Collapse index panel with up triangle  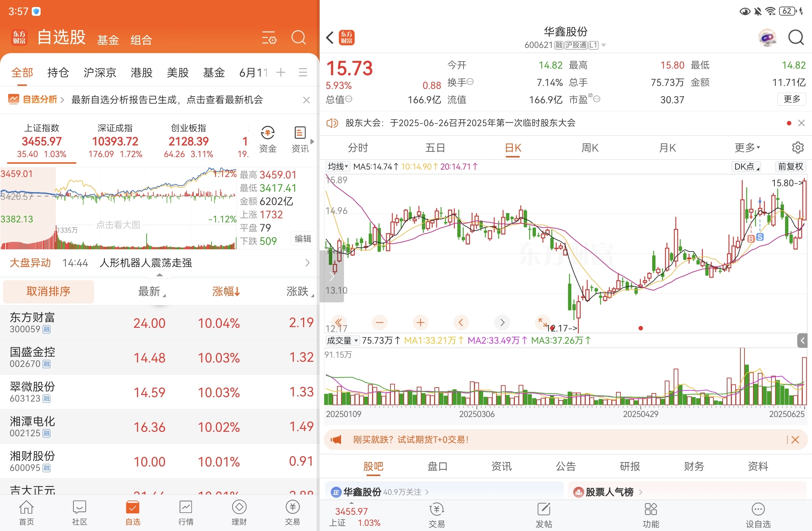[x=159, y=275]
